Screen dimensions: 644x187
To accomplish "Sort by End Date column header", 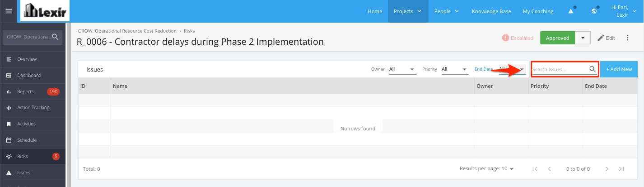I will tap(610, 86).
